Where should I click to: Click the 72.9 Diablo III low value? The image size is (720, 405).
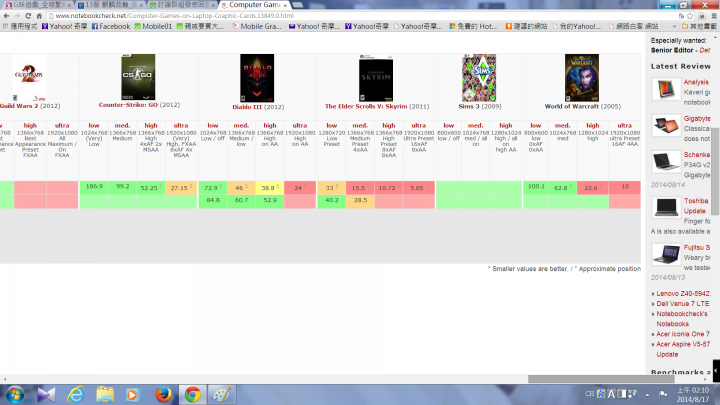(x=213, y=188)
